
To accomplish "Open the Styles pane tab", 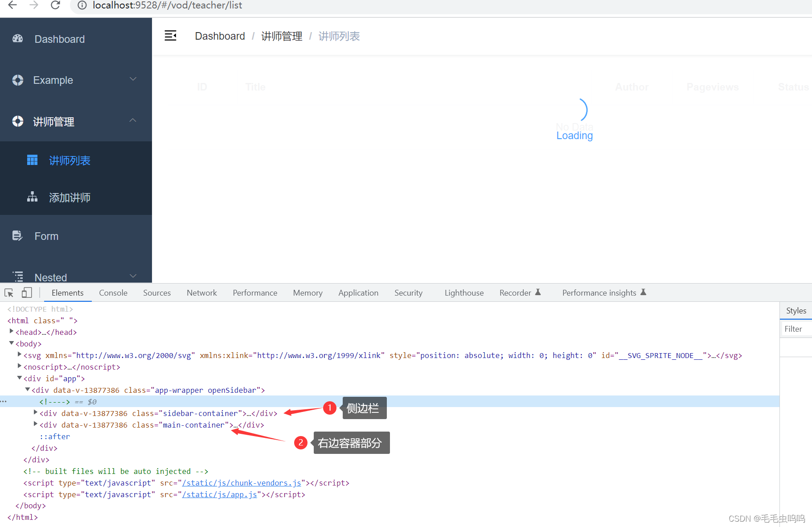I will (796, 311).
